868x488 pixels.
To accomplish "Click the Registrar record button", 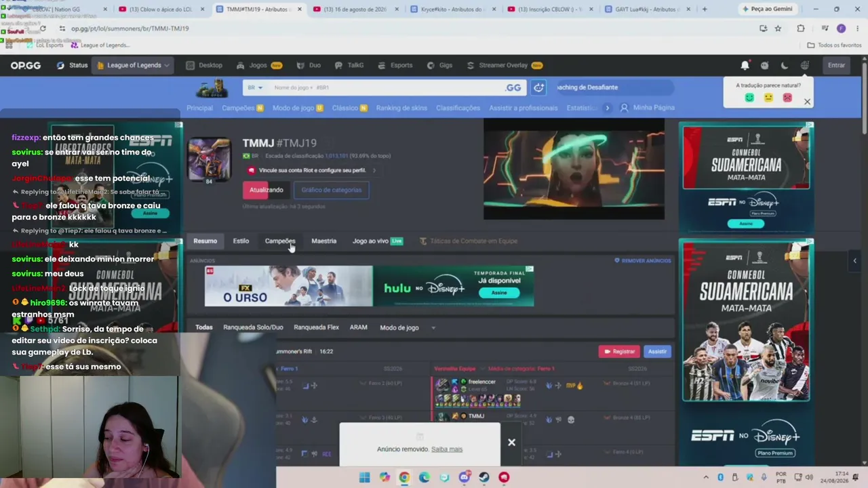I will coord(618,351).
